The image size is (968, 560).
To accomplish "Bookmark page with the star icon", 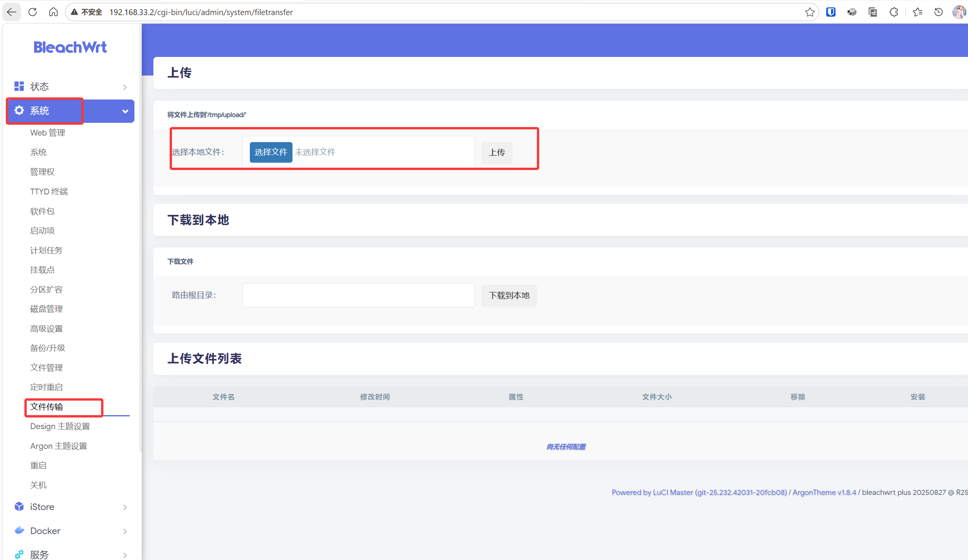I will 810,12.
